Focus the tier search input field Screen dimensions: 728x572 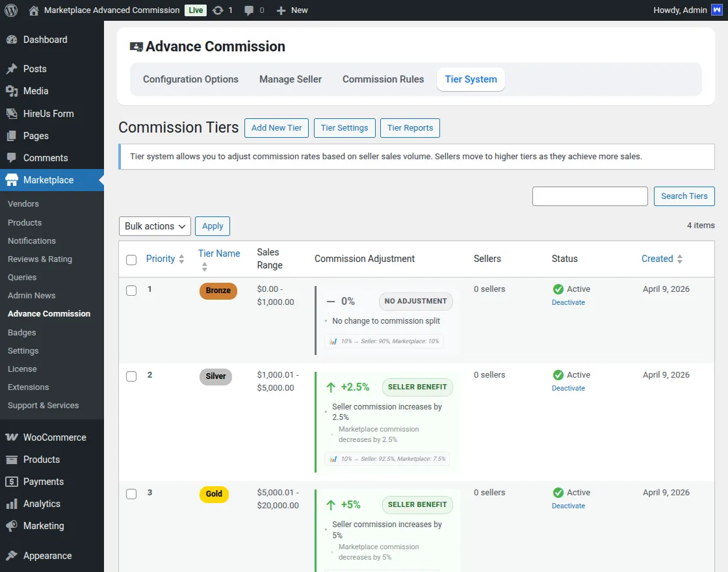pyautogui.click(x=590, y=196)
